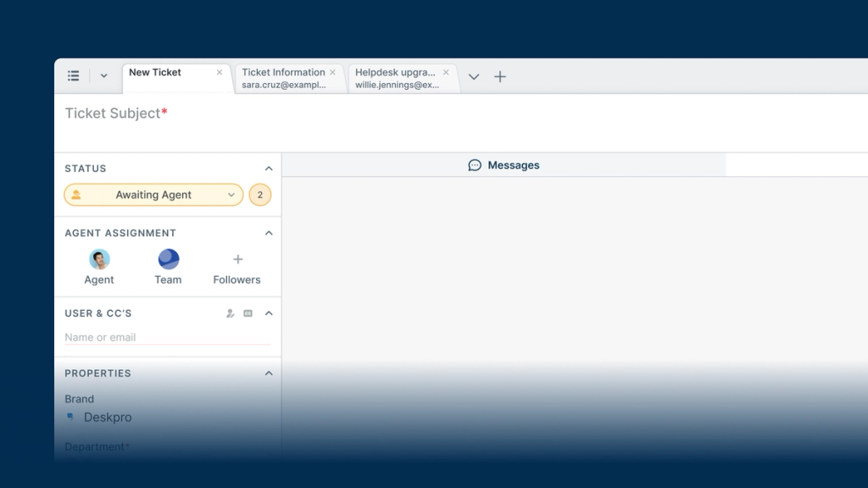Viewport: 868px width, 488px height.
Task: Click the orange badge showing 2
Action: [259, 195]
